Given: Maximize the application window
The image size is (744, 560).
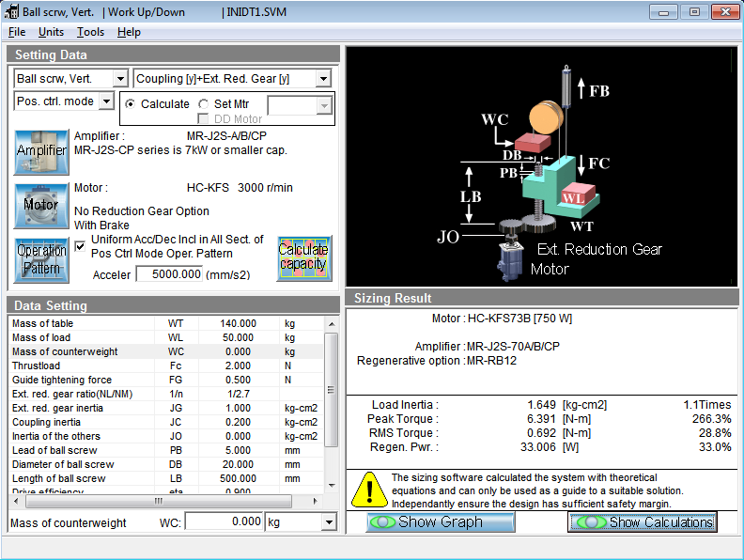Looking at the screenshot, I should (694, 12).
